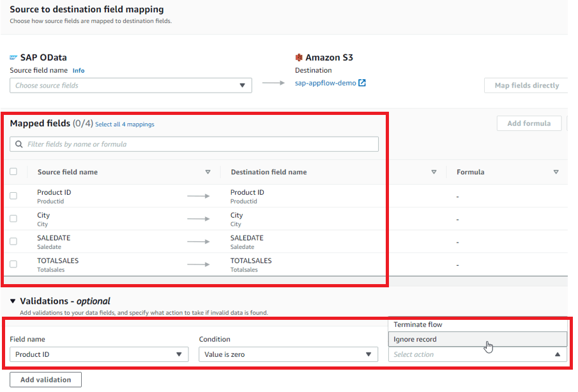Open the Choose source fields dropdown
Image resolution: width=578 pixels, height=392 pixels.
pyautogui.click(x=131, y=86)
